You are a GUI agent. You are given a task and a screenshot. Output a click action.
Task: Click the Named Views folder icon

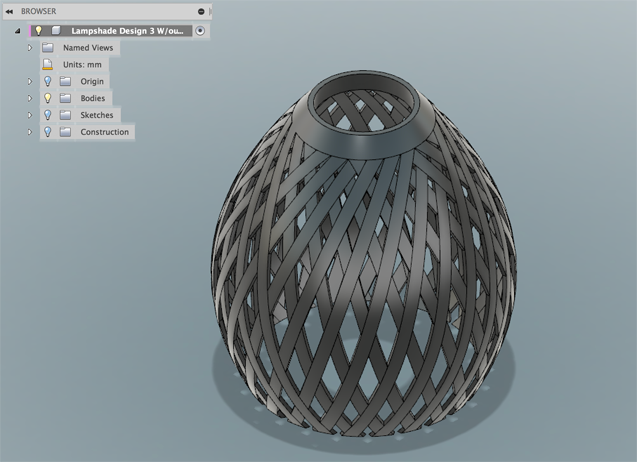tap(48, 48)
